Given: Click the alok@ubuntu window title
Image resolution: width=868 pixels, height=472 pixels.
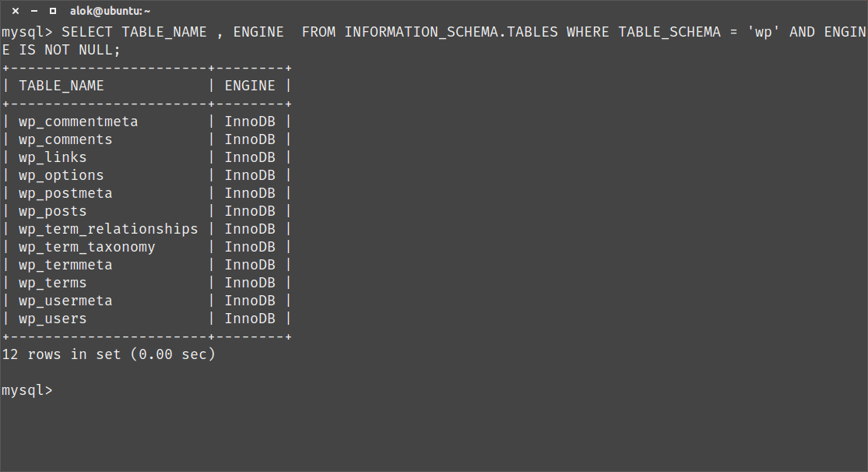Looking at the screenshot, I should (x=111, y=11).
